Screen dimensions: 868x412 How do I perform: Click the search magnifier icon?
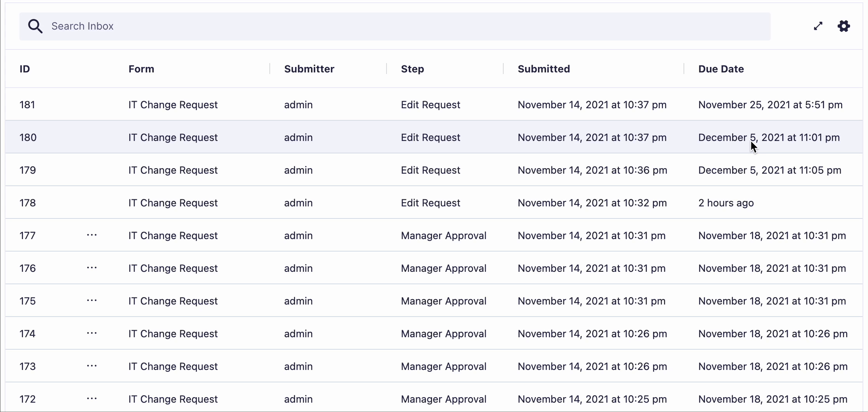[35, 26]
